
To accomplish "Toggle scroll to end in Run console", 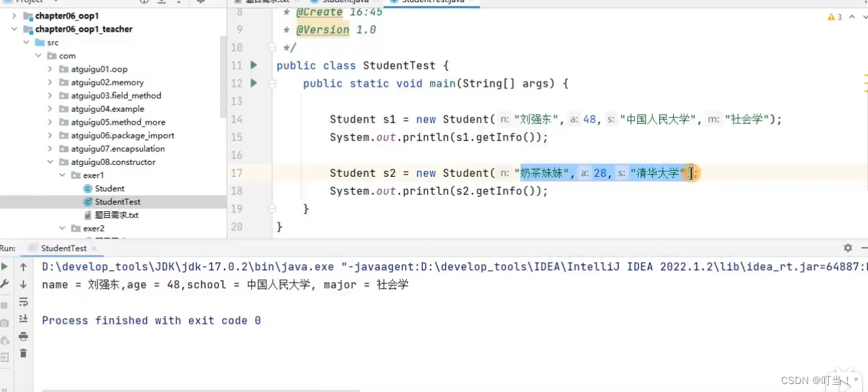I will click(23, 319).
